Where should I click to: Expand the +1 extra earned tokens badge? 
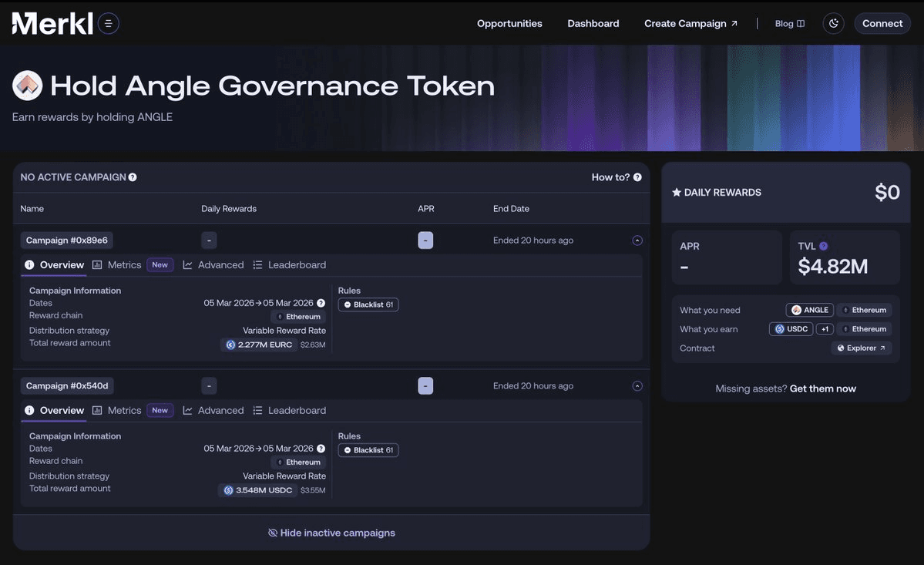point(825,329)
